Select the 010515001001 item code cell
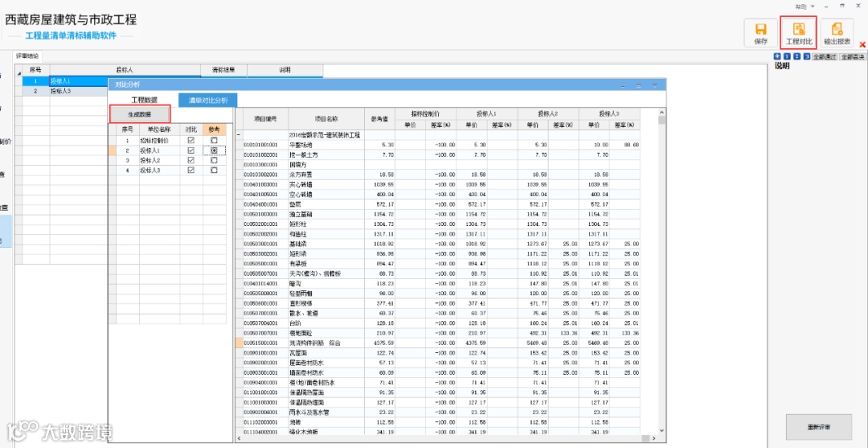 pos(266,343)
